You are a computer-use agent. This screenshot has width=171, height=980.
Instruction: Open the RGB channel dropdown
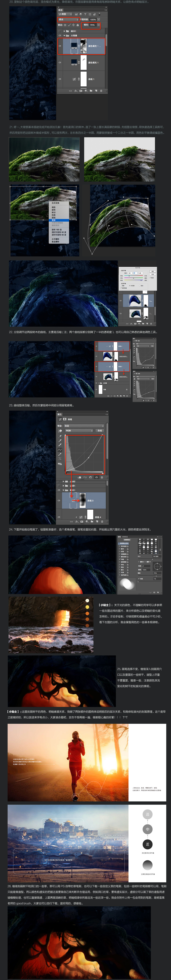[79, 431]
